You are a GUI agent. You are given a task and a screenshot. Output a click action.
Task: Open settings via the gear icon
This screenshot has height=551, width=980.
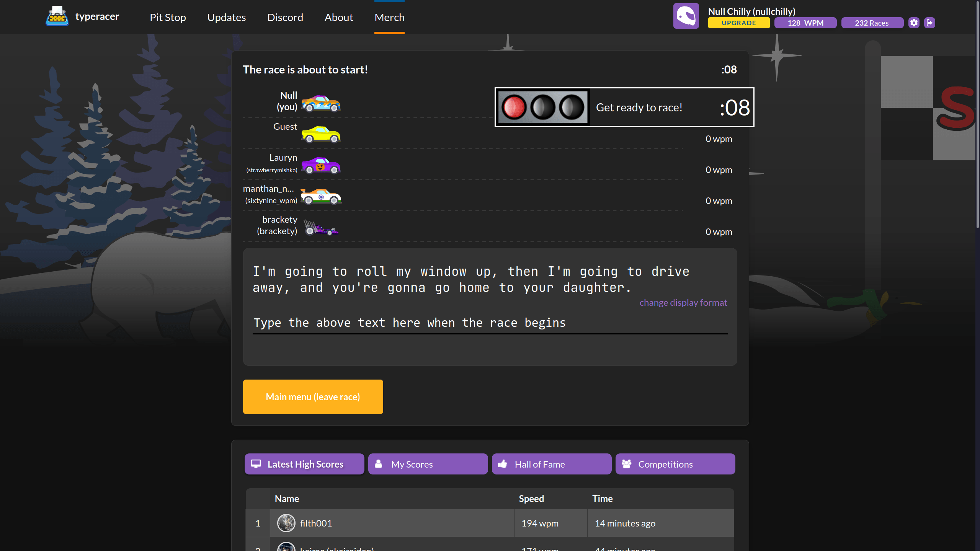tap(914, 23)
